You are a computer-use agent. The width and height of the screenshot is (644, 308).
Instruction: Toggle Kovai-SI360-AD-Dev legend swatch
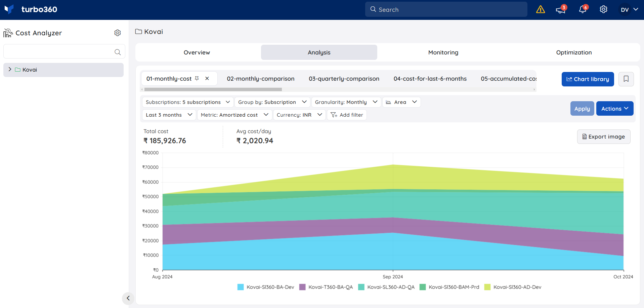(x=487, y=287)
